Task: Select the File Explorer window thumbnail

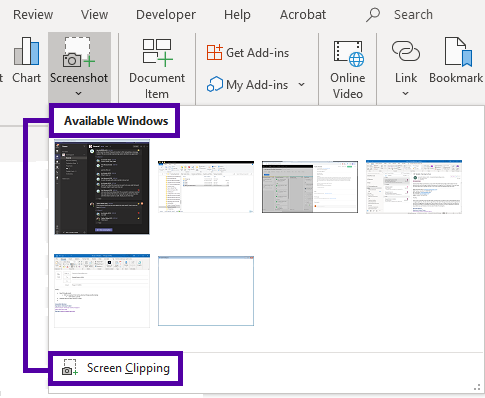Action: point(206,187)
